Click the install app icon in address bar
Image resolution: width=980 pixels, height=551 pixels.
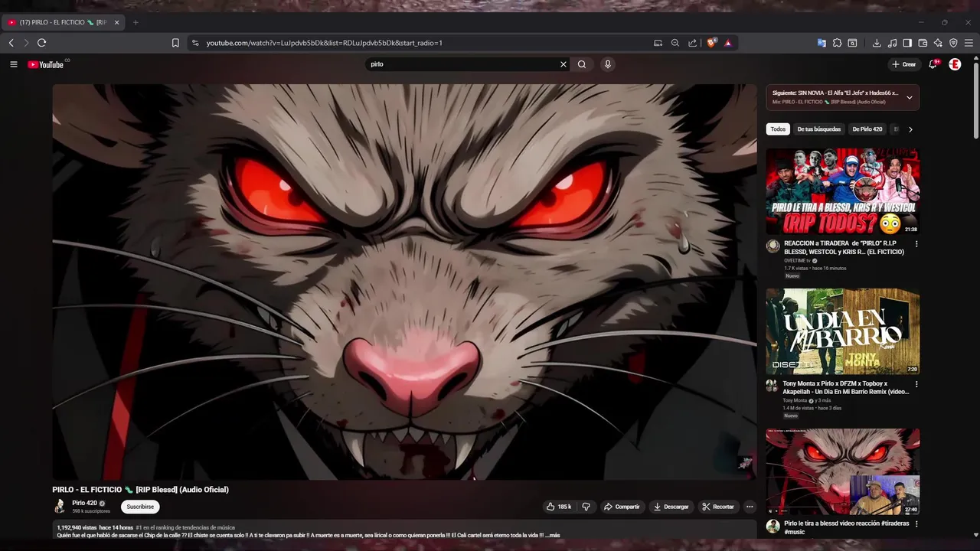pos(658,43)
